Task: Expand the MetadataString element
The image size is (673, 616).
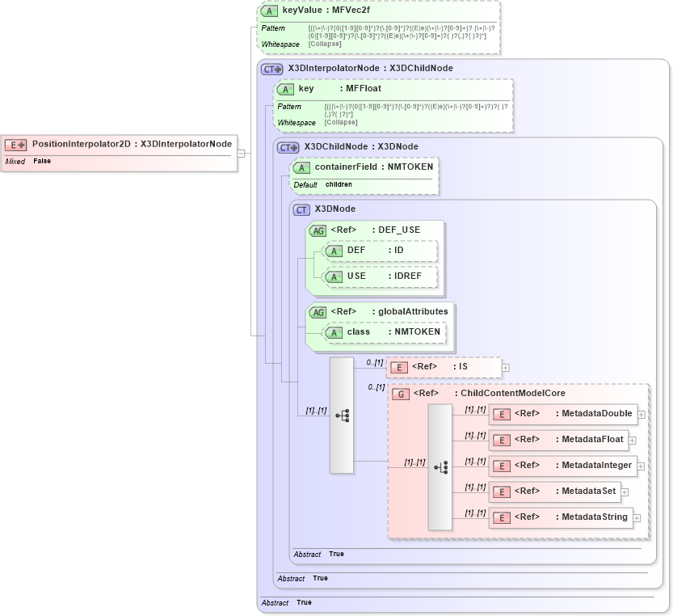Action: (637, 518)
